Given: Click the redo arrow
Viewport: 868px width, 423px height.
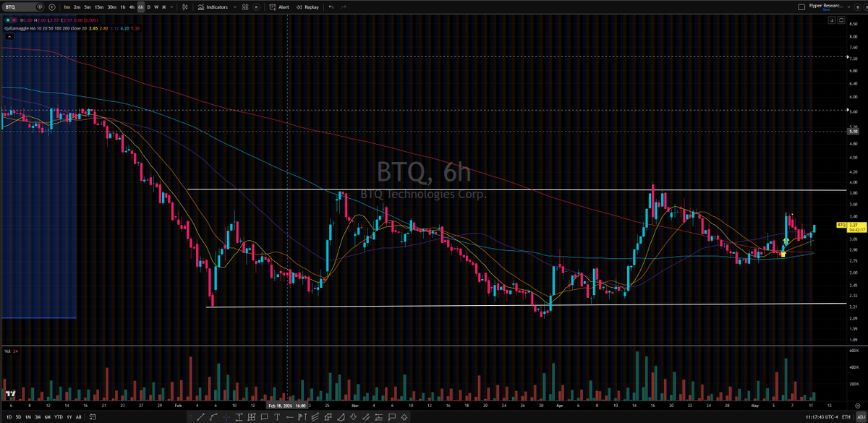Looking at the screenshot, I should tap(344, 7).
